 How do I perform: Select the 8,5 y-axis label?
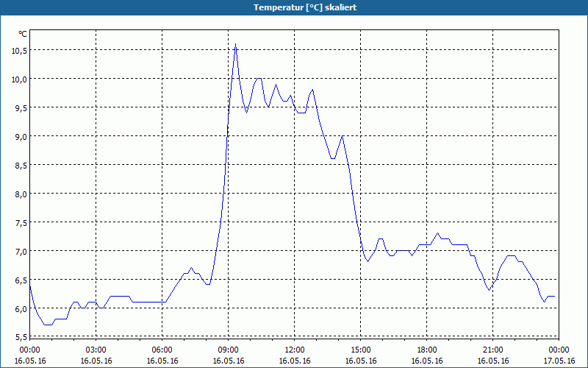(x=21, y=165)
